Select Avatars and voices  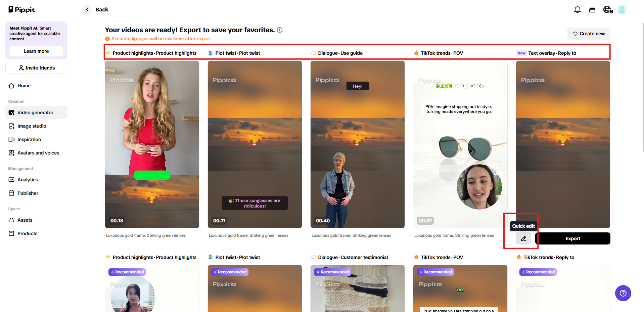[x=38, y=153]
